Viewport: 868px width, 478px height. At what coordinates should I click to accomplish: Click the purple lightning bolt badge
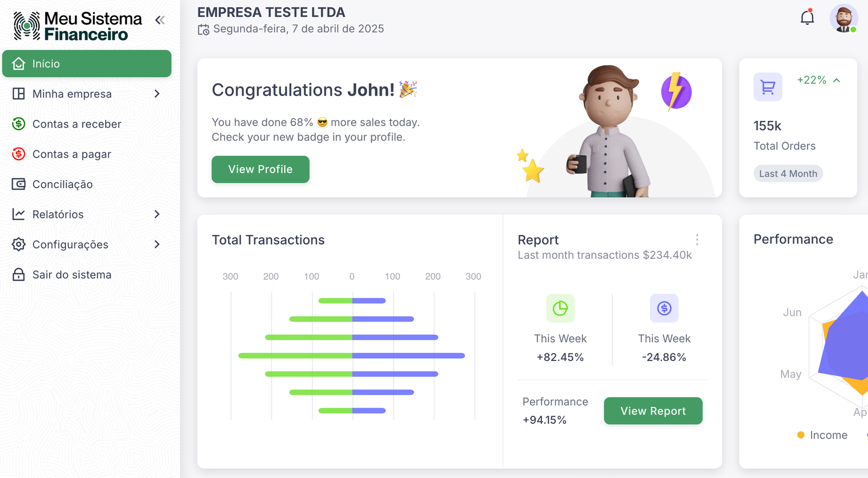[x=676, y=91]
